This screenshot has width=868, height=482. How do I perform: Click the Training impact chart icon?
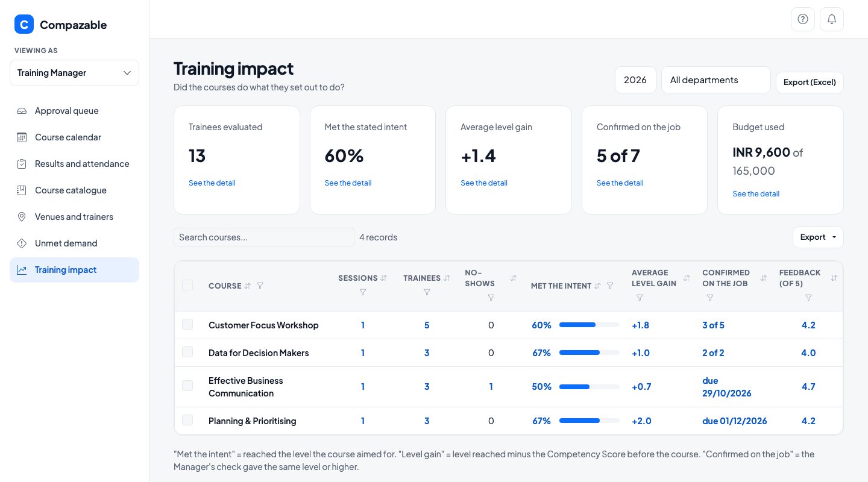22,270
